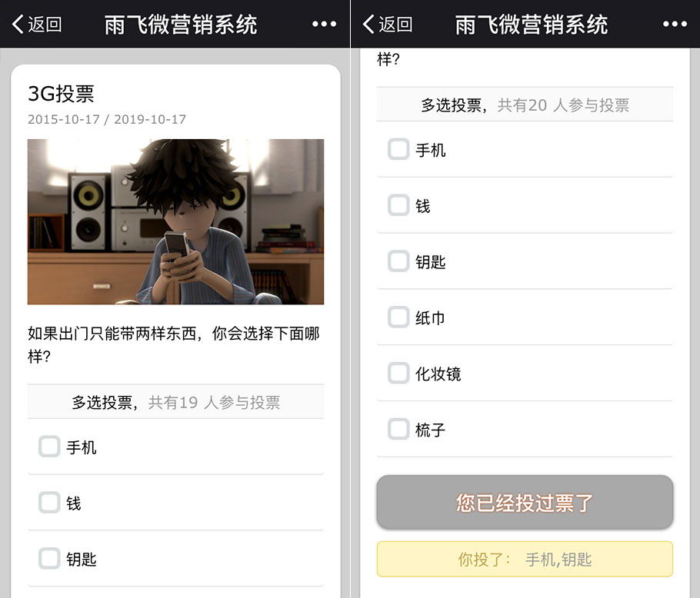Tick the 钱 checkbox in right poll
This screenshot has width=700, height=598.
click(398, 205)
